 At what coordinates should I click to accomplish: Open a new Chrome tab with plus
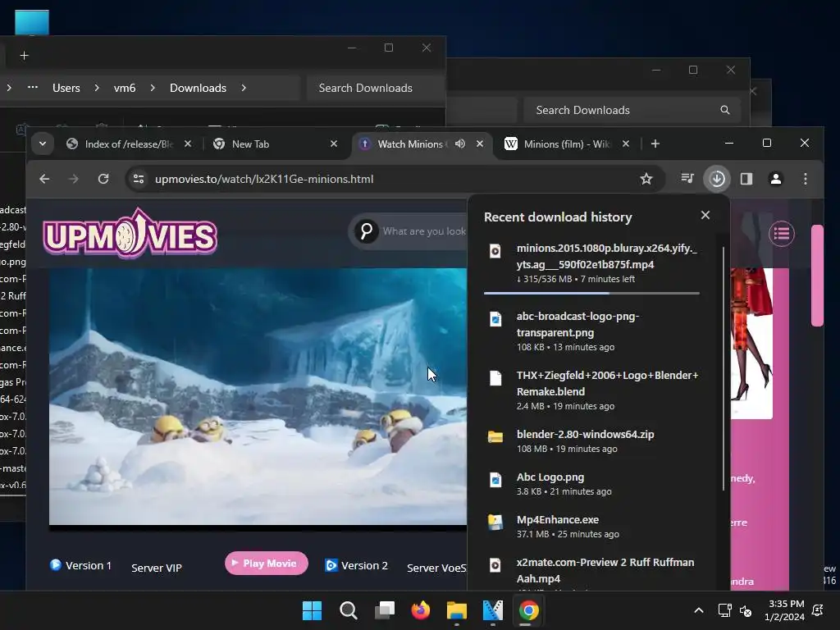(655, 144)
